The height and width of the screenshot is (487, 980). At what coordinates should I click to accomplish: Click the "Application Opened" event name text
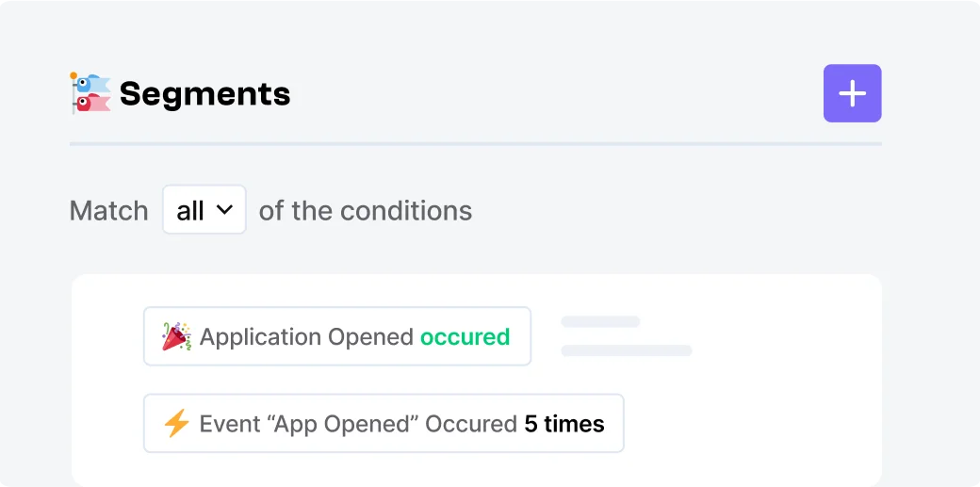pos(306,336)
